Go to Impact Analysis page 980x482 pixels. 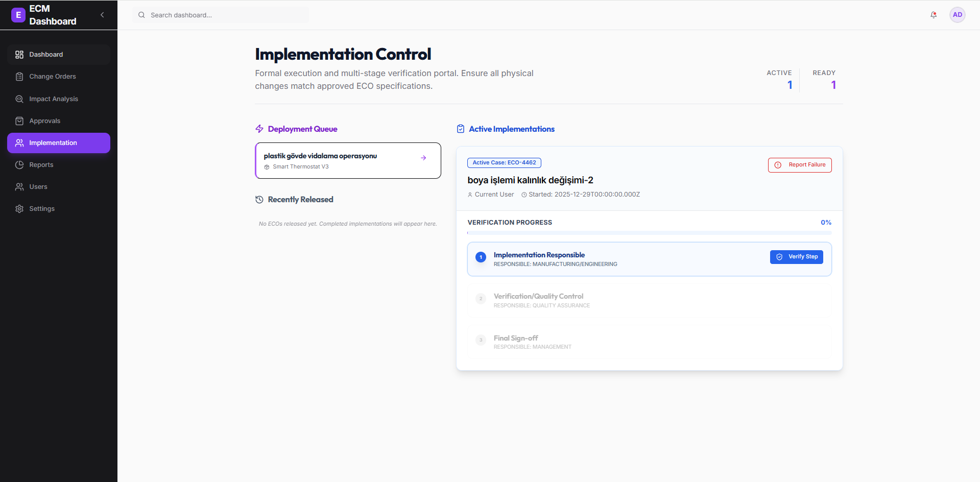[x=53, y=99]
